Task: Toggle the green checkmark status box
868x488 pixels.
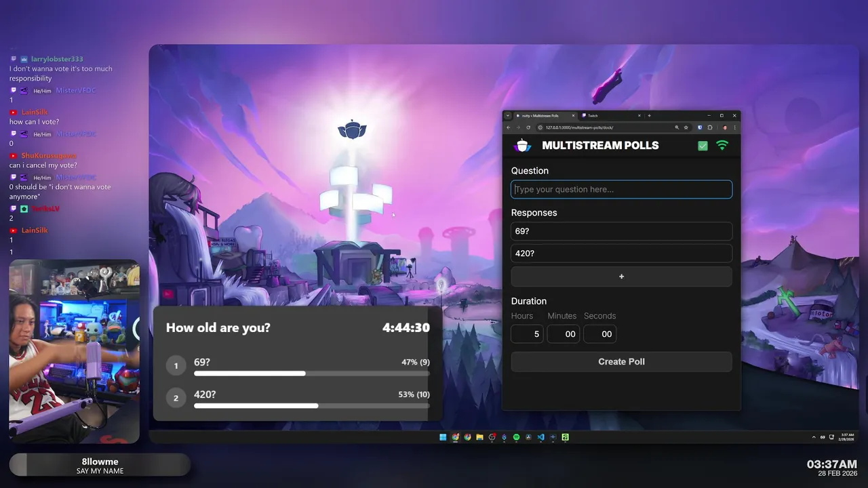Action: pos(703,146)
